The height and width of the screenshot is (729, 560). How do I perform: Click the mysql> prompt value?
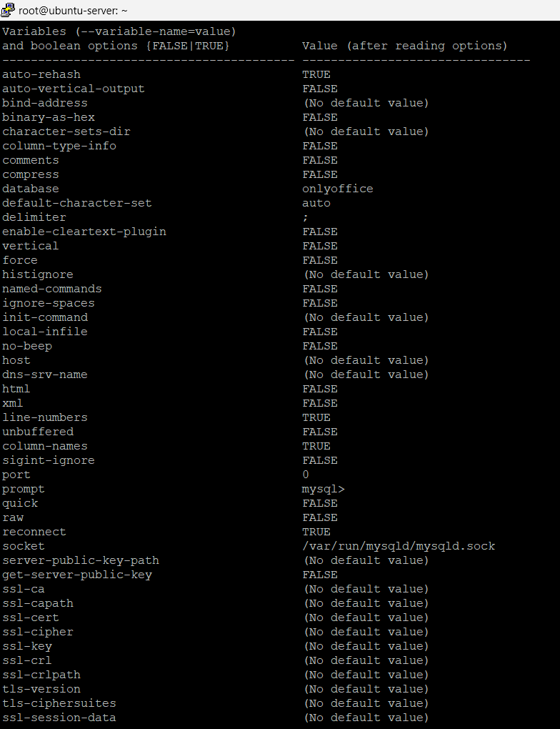[x=324, y=489]
